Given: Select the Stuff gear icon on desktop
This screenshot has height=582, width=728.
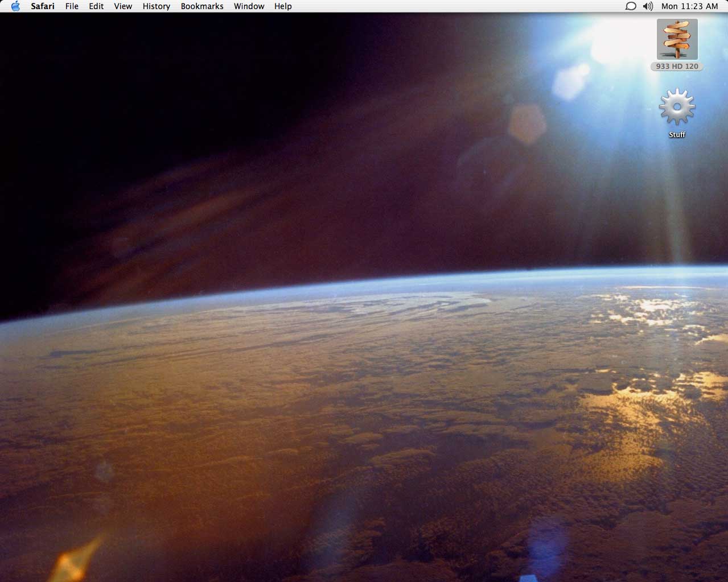Looking at the screenshot, I should [x=677, y=106].
